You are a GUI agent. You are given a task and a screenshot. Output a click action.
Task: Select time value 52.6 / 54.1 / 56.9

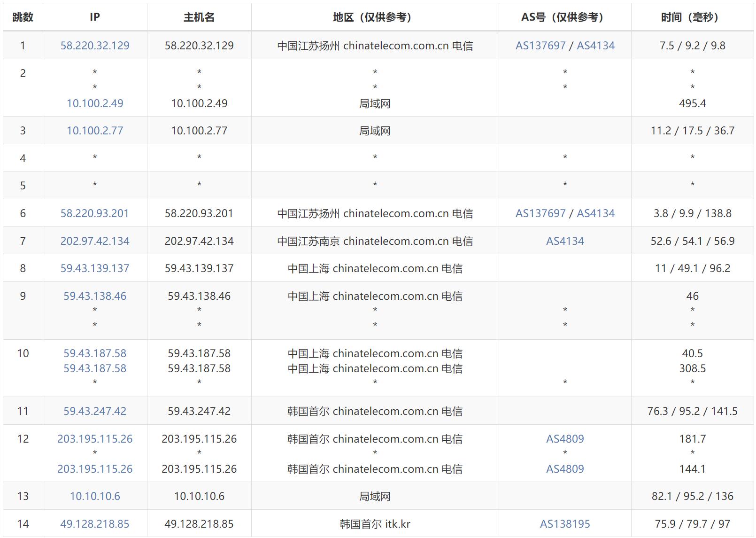click(x=692, y=241)
